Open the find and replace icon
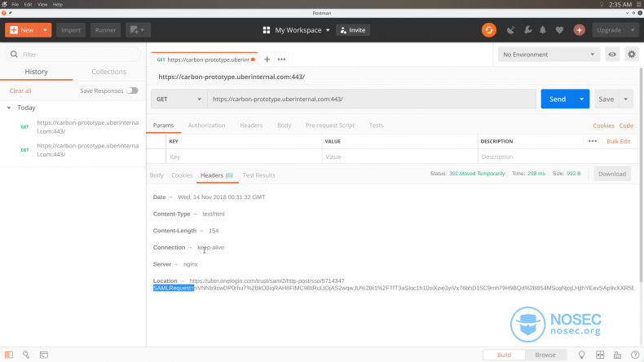The image size is (644, 362). pos(26,355)
